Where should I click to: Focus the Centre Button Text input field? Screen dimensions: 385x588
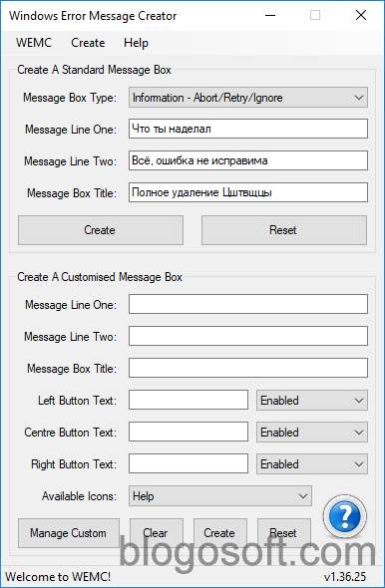click(x=189, y=432)
